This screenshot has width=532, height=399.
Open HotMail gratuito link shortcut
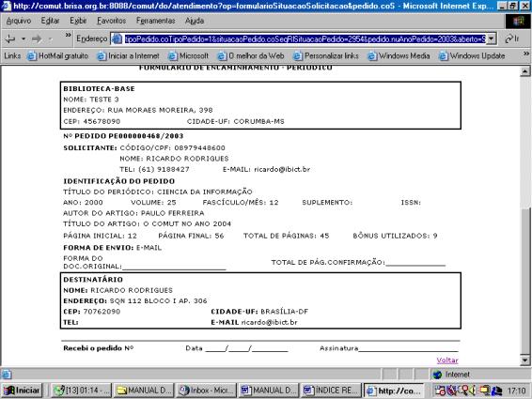tap(57, 56)
